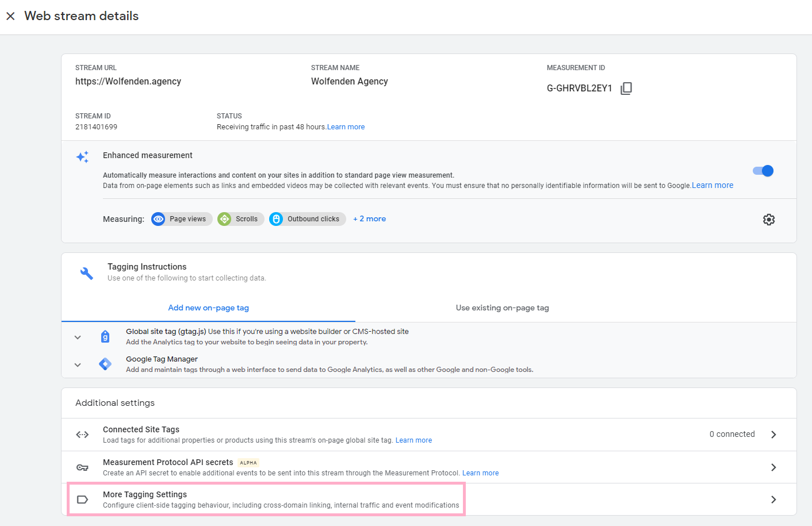Click the Connected Site Tags row title
Image resolution: width=812 pixels, height=526 pixels.
click(x=141, y=429)
